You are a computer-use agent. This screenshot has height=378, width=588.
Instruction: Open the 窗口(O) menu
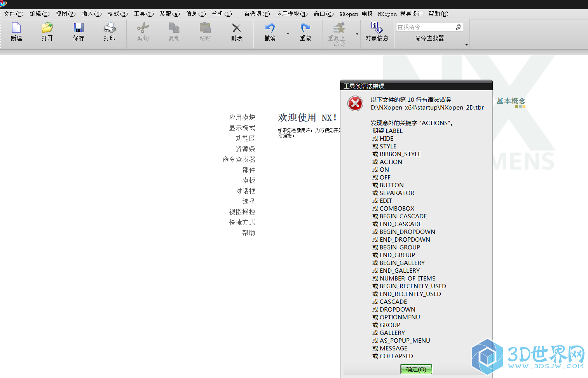[324, 14]
